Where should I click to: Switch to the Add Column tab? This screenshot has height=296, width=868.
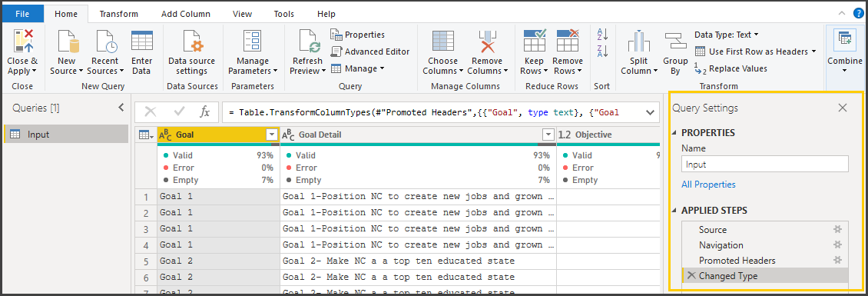point(186,14)
